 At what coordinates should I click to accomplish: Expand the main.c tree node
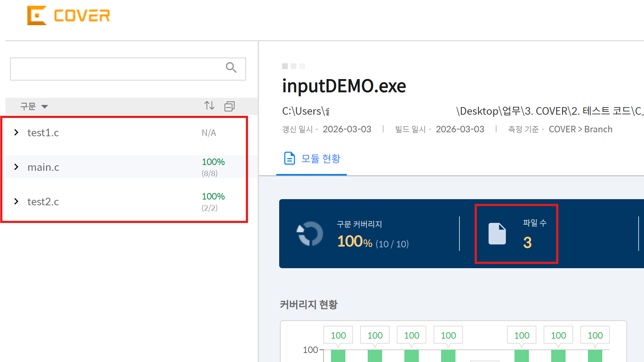[x=16, y=167]
